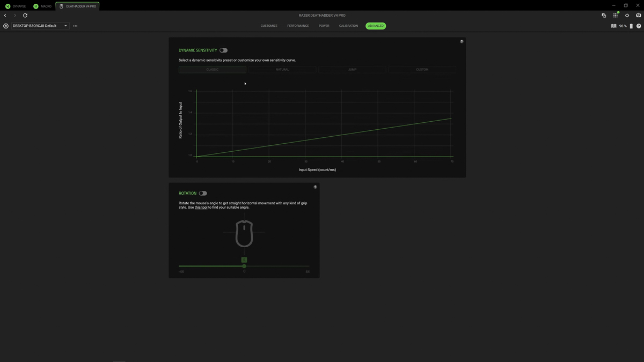Open the modules grid icon with green dot
Screen dimensions: 644x362
[616, 15]
